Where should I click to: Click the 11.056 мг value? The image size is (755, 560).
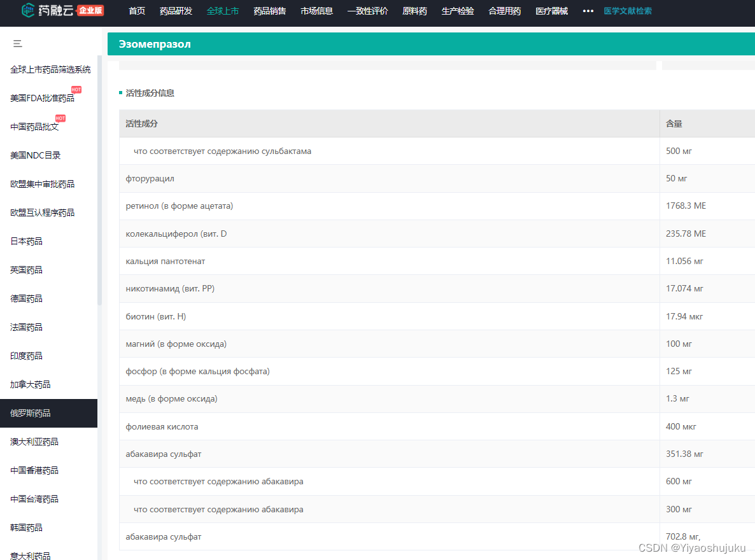click(684, 261)
